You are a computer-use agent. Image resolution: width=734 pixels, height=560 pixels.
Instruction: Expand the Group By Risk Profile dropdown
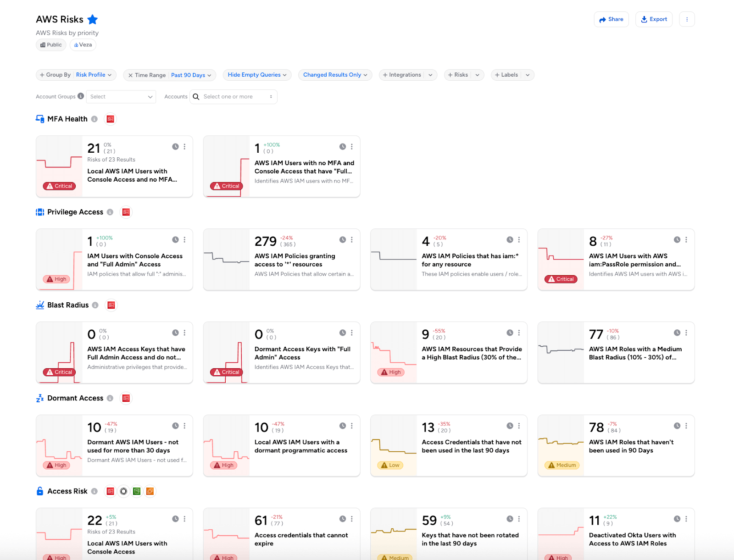click(x=94, y=75)
